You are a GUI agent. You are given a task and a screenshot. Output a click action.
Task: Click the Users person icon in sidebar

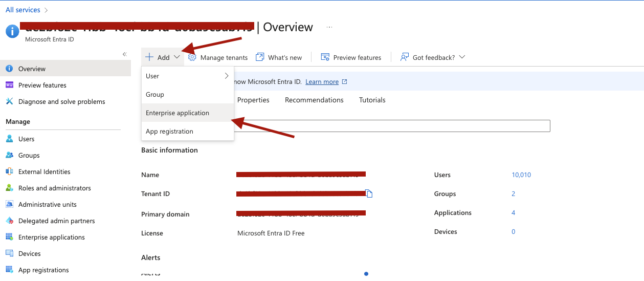click(9, 139)
